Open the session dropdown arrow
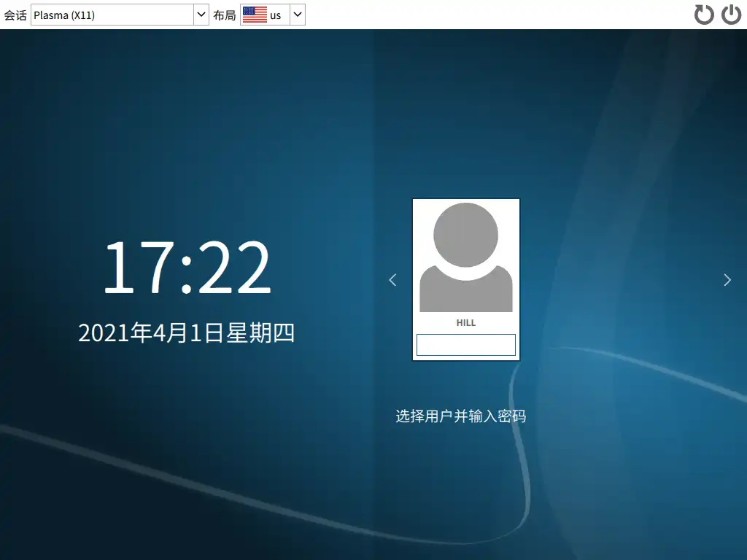 (201, 15)
